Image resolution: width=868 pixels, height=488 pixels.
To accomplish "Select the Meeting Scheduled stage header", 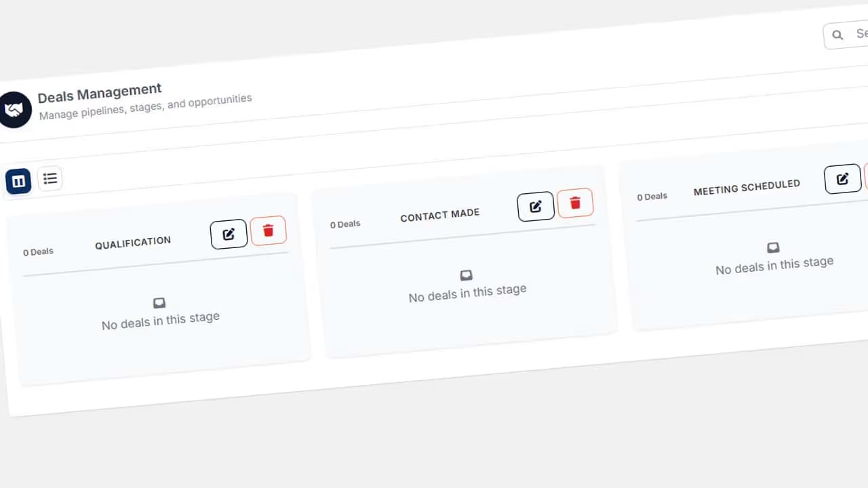I will point(747,184).
